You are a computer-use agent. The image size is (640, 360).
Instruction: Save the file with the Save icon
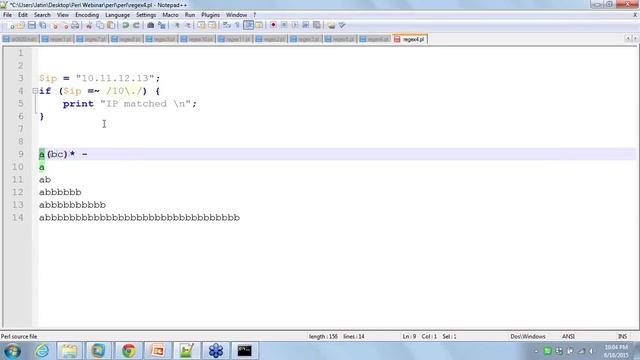pyautogui.click(x=31, y=25)
